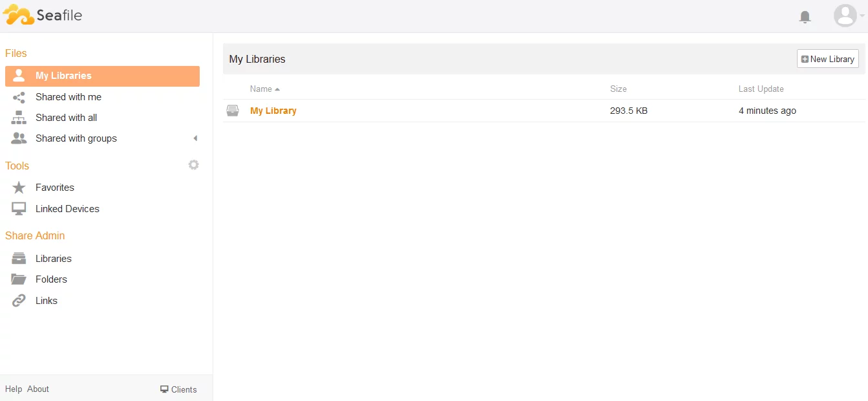868x401 pixels.
Task: Open Share Admin Libraries
Action: click(54, 259)
